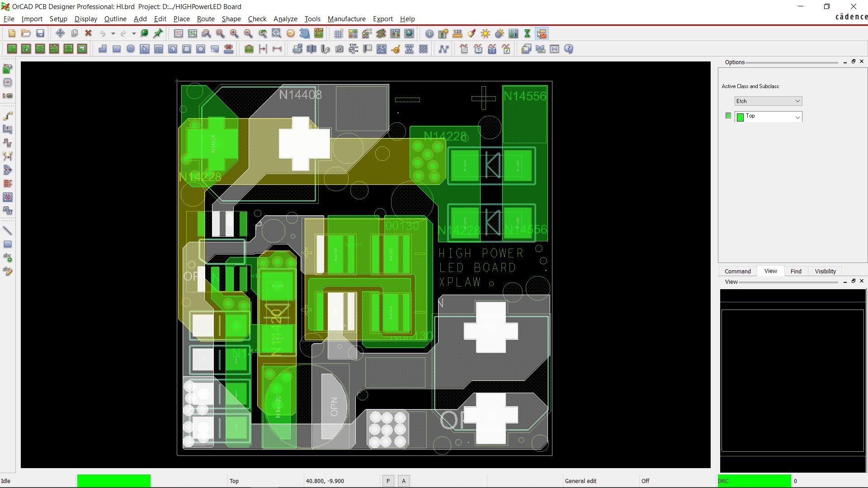Screen dimensions: 868x488
Task: Select the measure ruler 123 icon
Action: click(458, 33)
